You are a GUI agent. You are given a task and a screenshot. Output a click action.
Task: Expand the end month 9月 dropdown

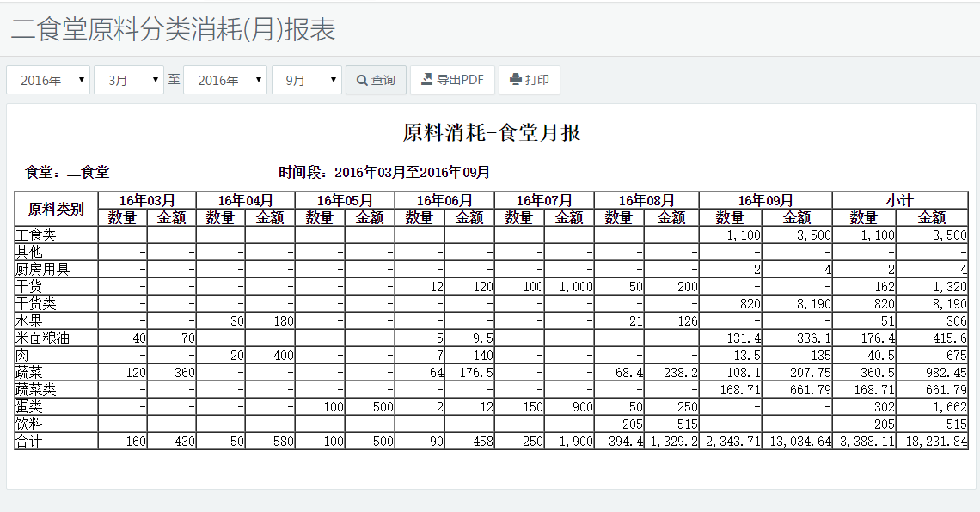point(307,80)
